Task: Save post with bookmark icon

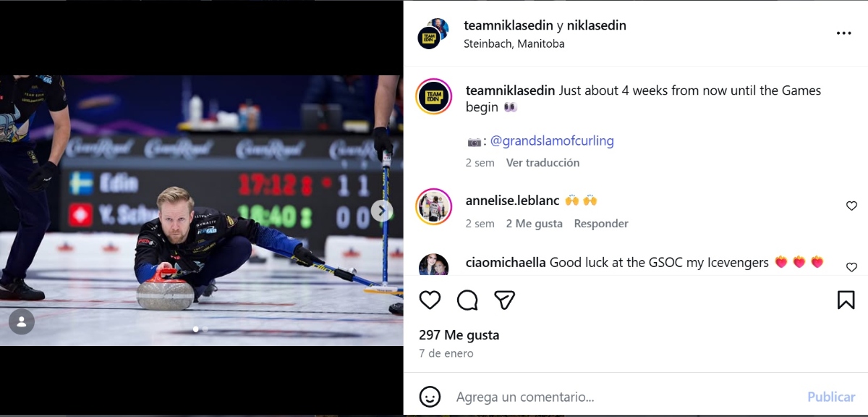Action: coord(846,300)
